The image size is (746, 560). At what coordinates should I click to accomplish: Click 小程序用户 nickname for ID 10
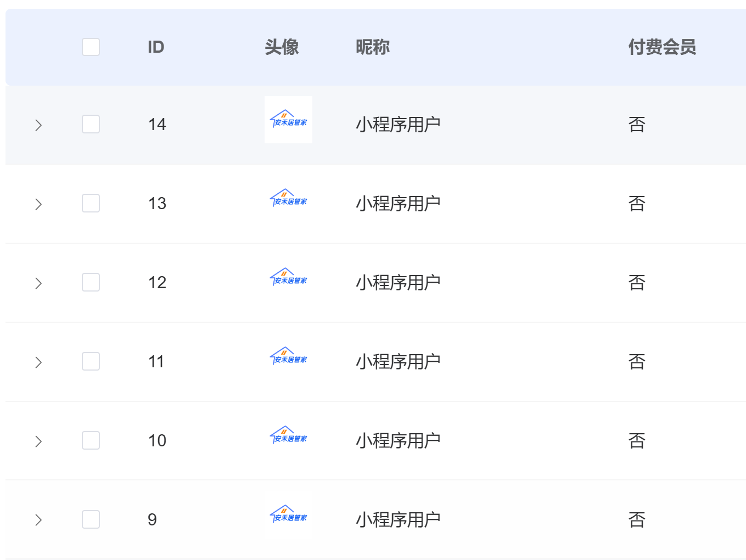pos(398,441)
